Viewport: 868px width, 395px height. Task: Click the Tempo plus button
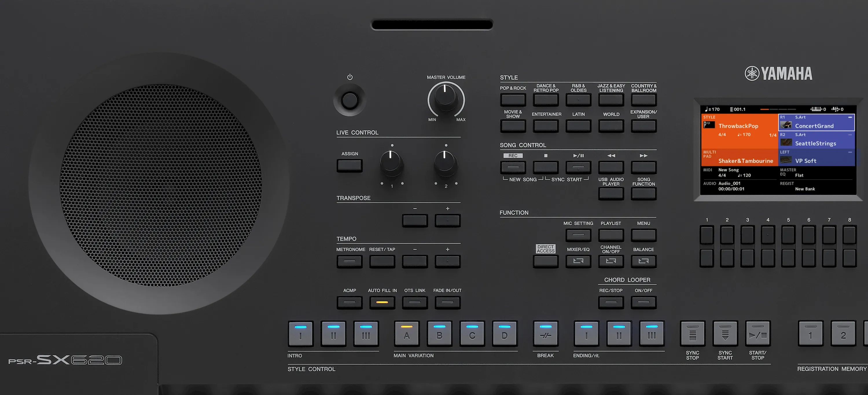(x=448, y=261)
